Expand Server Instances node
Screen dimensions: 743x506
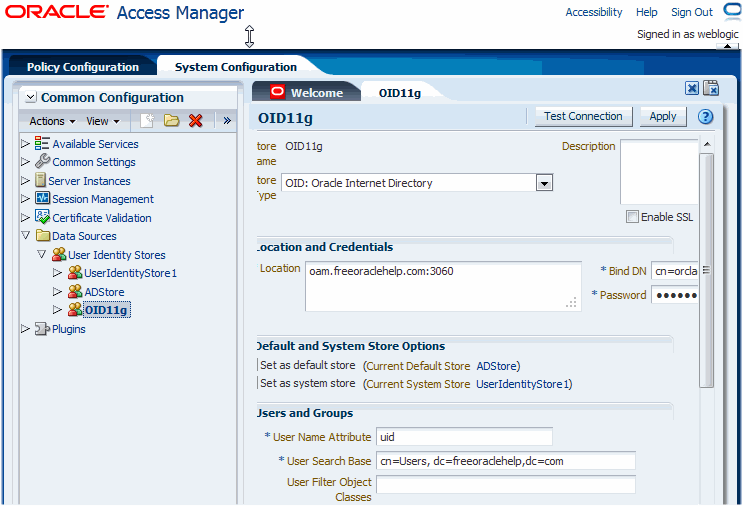[25, 181]
